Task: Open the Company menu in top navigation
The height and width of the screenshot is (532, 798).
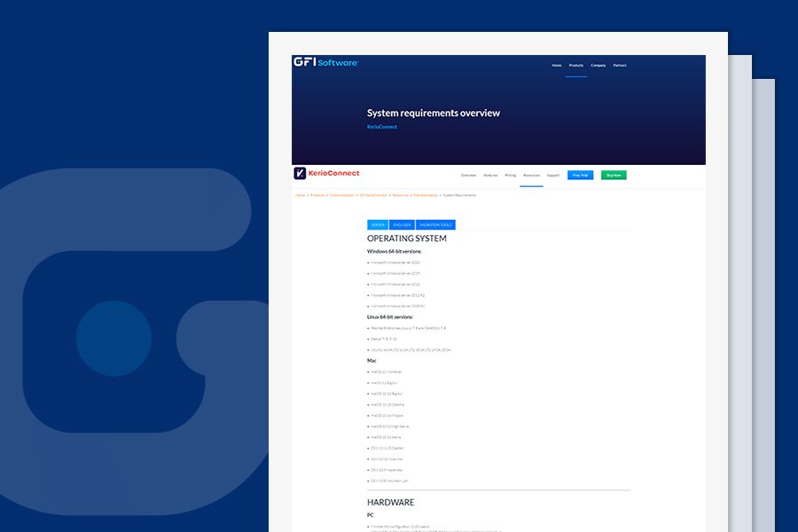Action: click(x=598, y=65)
